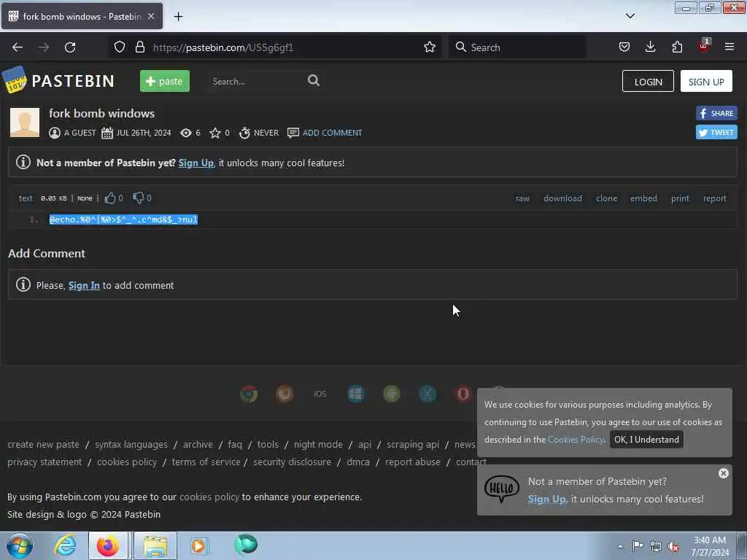Image resolution: width=747 pixels, height=560 pixels.
Task: Toggle night mode in the footer
Action: [318, 444]
